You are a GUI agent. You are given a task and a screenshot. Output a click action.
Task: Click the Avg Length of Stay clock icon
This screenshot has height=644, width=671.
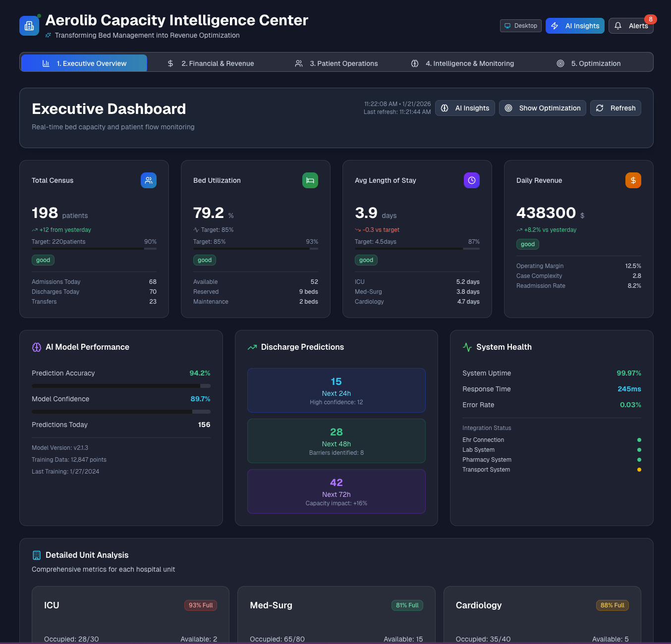[x=471, y=180]
